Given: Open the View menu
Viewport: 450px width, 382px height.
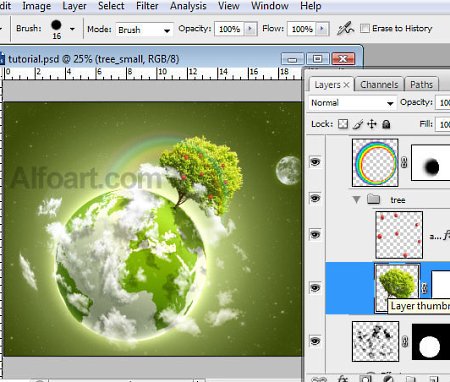Looking at the screenshot, I should point(229,6).
